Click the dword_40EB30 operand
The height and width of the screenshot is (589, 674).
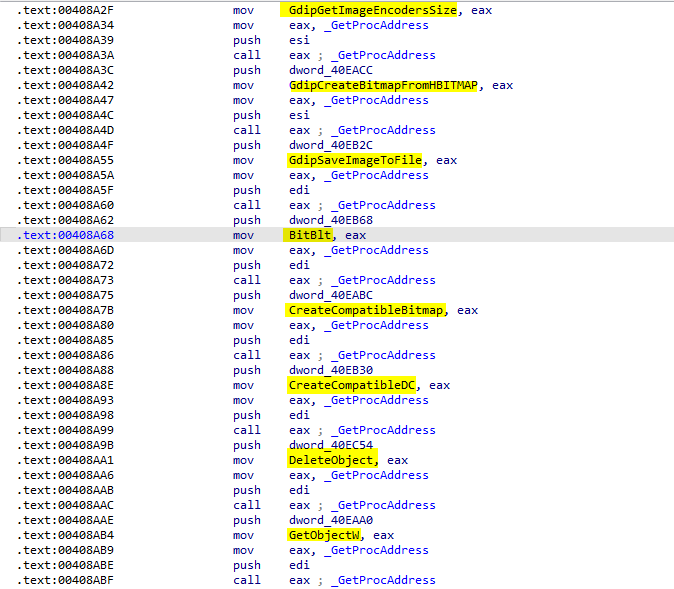click(333, 370)
